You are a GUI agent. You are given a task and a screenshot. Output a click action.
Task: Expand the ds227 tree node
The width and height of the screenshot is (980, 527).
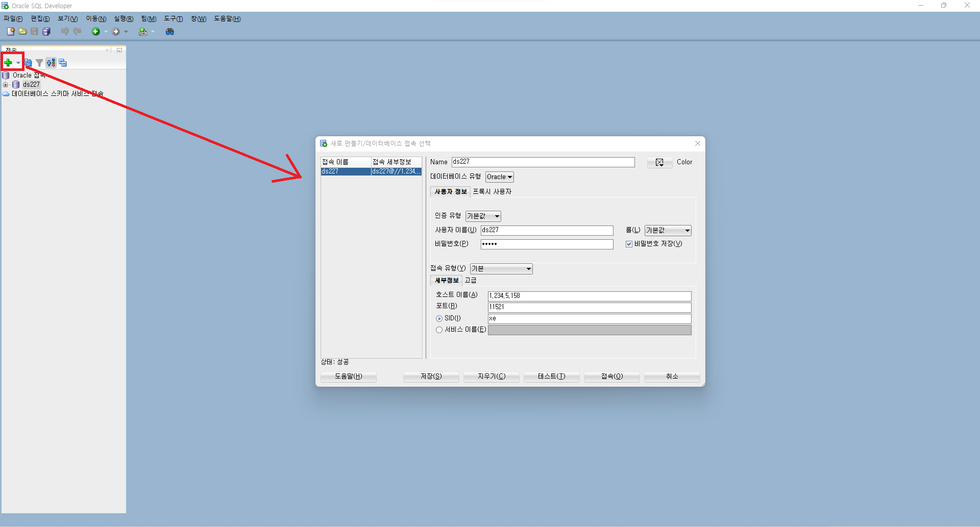click(6, 85)
